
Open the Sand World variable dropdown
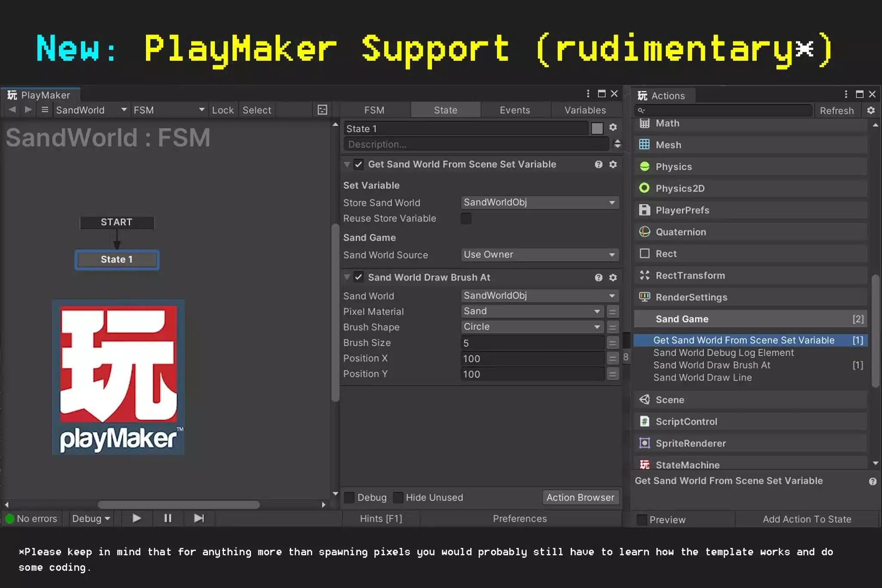point(540,296)
